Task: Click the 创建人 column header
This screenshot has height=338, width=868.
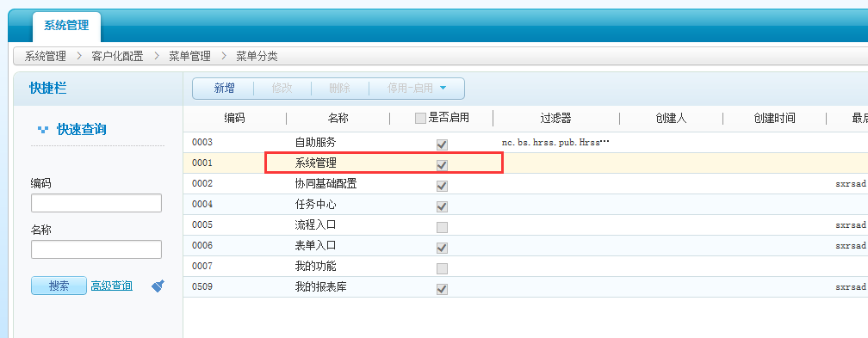Action: (x=671, y=118)
